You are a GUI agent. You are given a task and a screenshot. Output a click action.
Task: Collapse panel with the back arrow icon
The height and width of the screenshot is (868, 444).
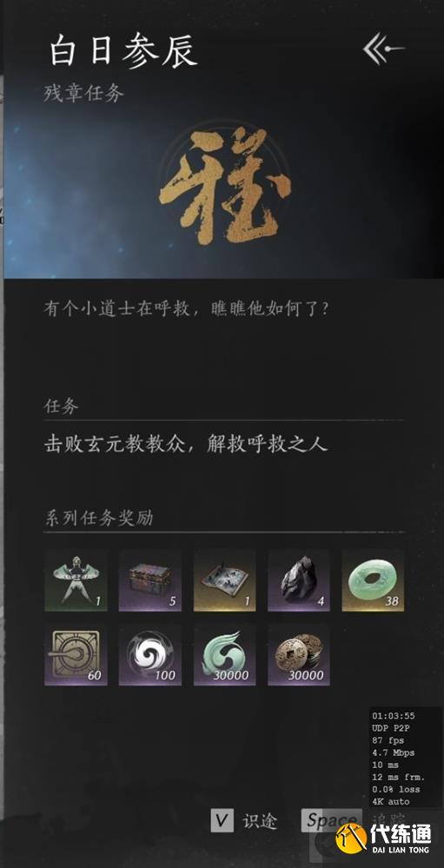383,49
